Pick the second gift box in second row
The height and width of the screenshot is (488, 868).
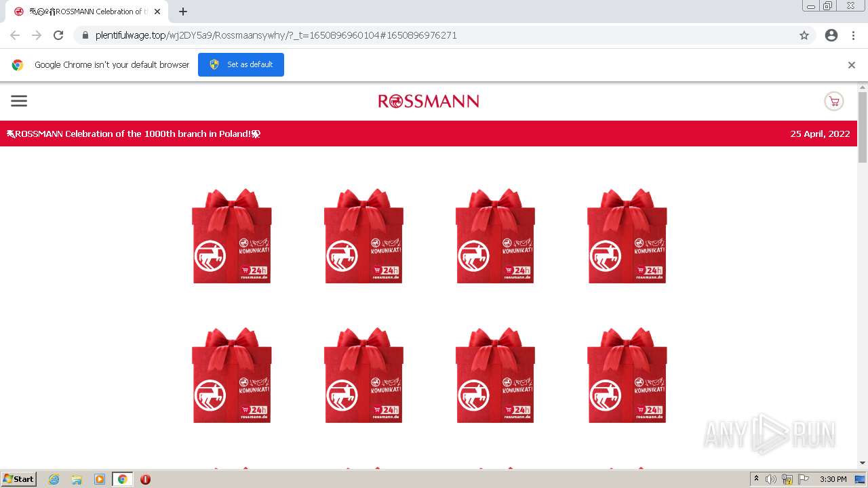(x=363, y=375)
